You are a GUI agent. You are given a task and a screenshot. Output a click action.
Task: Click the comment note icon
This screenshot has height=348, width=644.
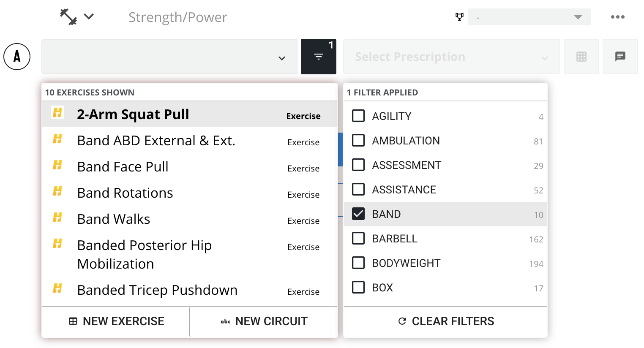tap(620, 57)
